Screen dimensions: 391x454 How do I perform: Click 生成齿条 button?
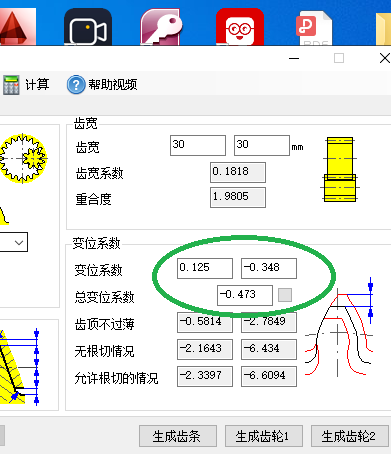tap(178, 436)
